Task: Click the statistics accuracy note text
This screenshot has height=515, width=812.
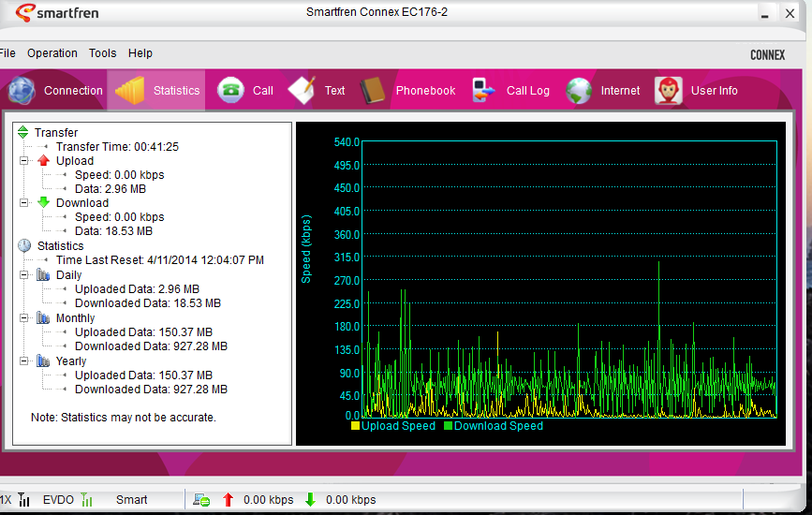Action: (x=124, y=418)
